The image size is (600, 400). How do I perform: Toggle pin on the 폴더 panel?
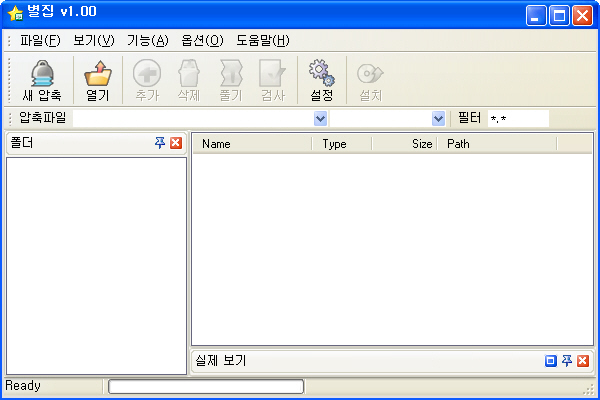pos(160,144)
